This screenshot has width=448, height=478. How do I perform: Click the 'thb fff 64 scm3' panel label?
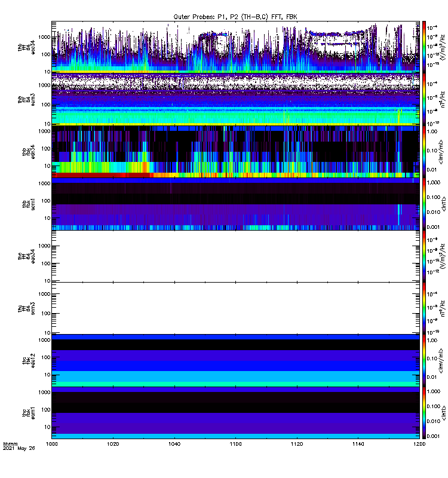click(26, 100)
